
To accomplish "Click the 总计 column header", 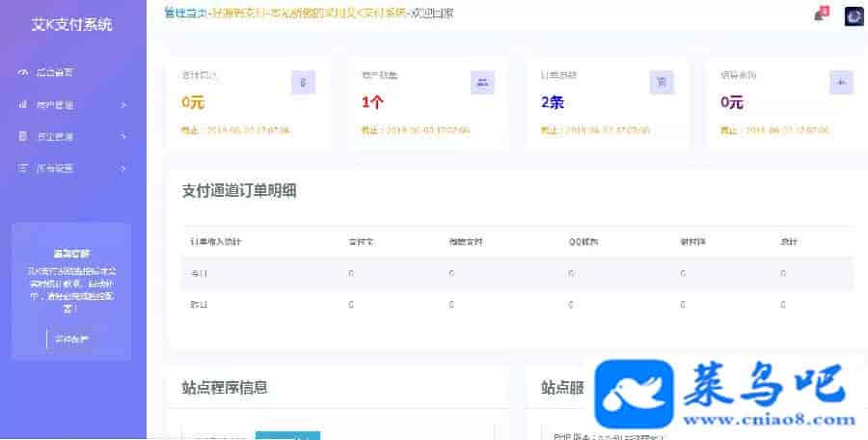I will point(788,241).
